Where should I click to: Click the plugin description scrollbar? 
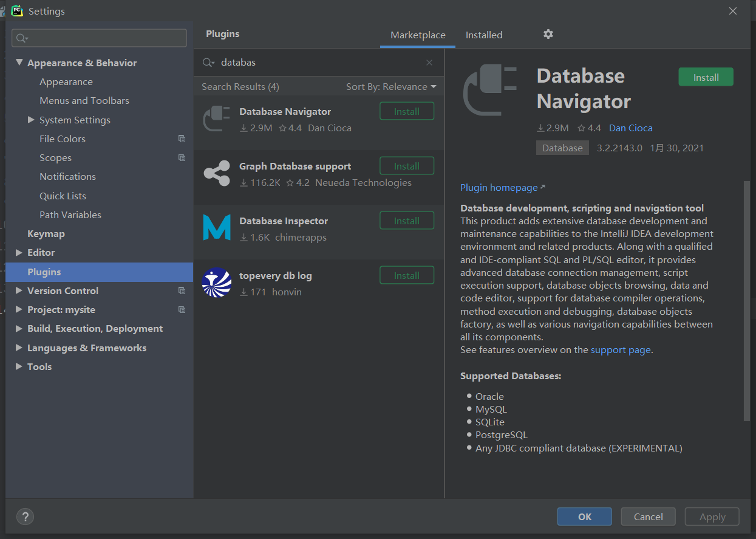pos(747,300)
